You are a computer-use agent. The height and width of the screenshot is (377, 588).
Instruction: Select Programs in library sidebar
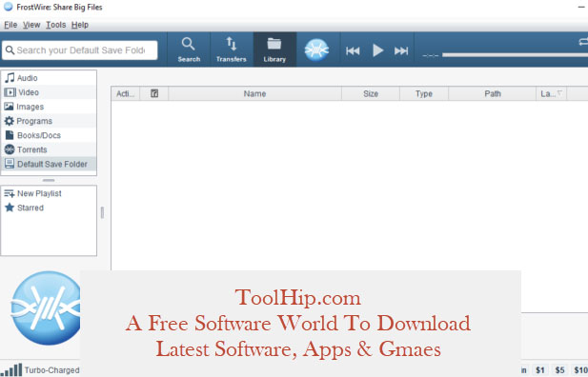[49, 121]
